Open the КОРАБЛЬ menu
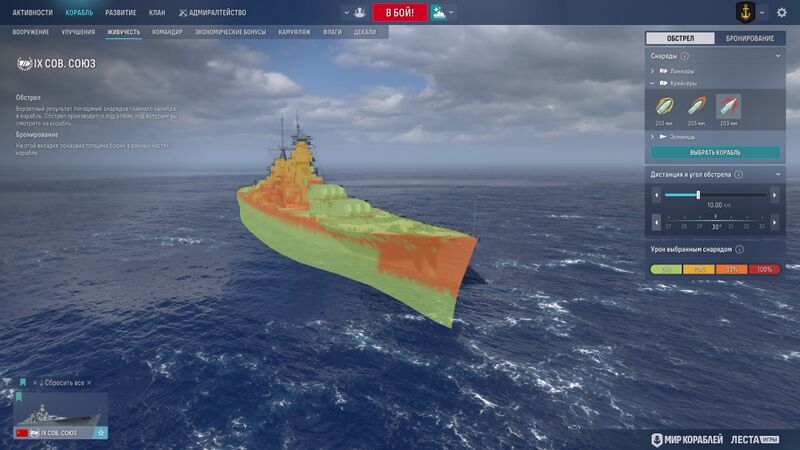This screenshot has width=800, height=450. (x=79, y=12)
